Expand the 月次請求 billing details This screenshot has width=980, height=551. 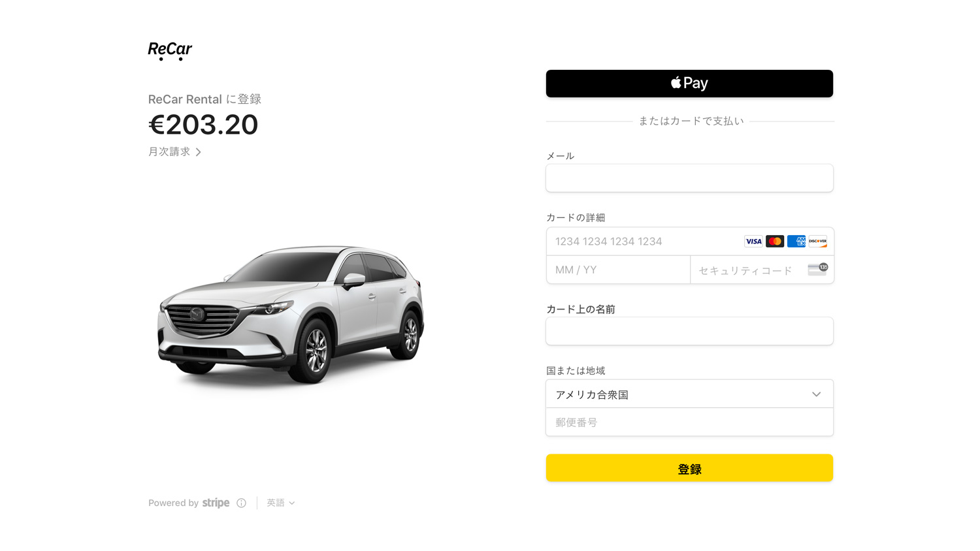[175, 152]
